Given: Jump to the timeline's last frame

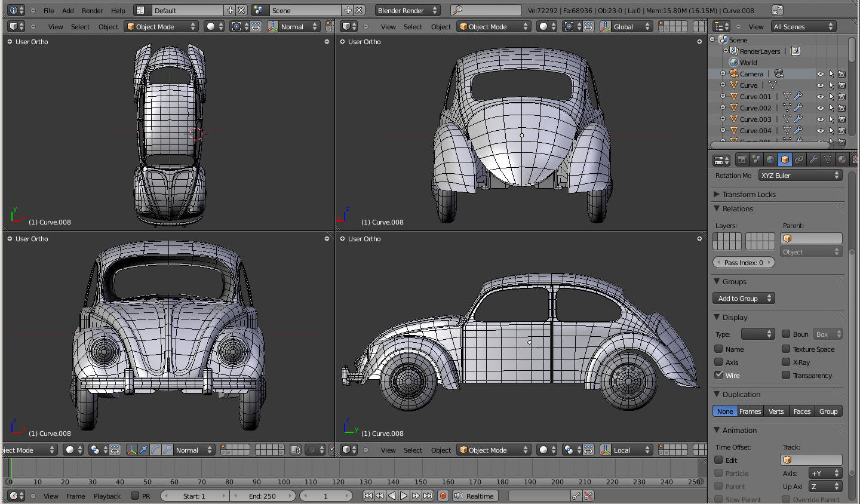Looking at the screenshot, I should (x=428, y=496).
